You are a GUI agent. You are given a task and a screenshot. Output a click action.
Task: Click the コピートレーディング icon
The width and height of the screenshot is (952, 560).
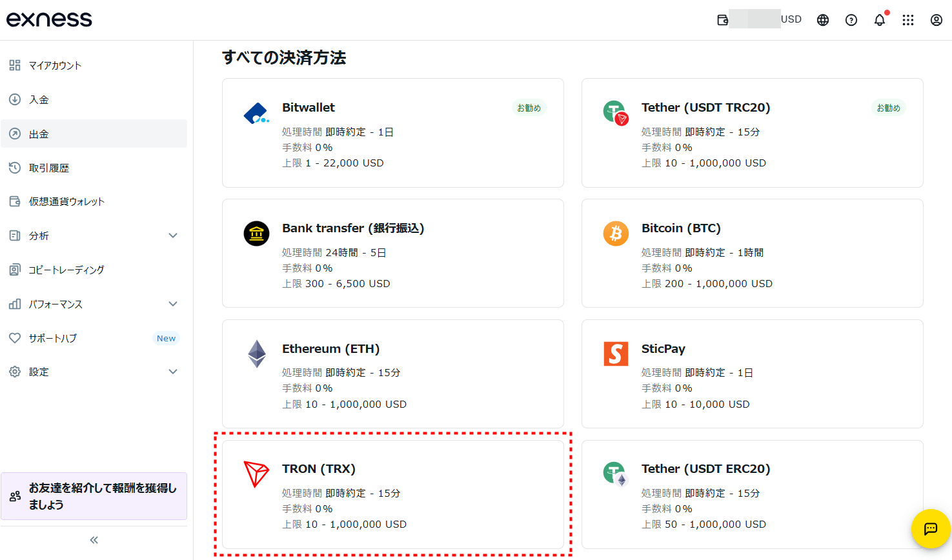tap(15, 270)
